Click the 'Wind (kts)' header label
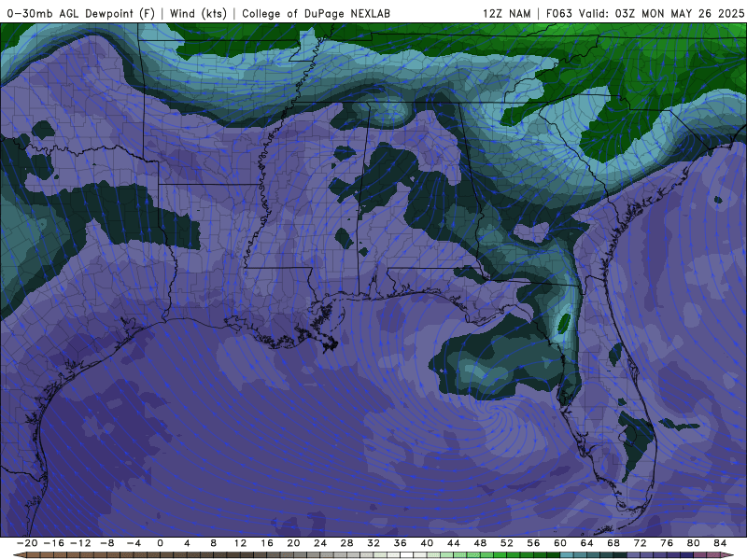 tap(198, 13)
